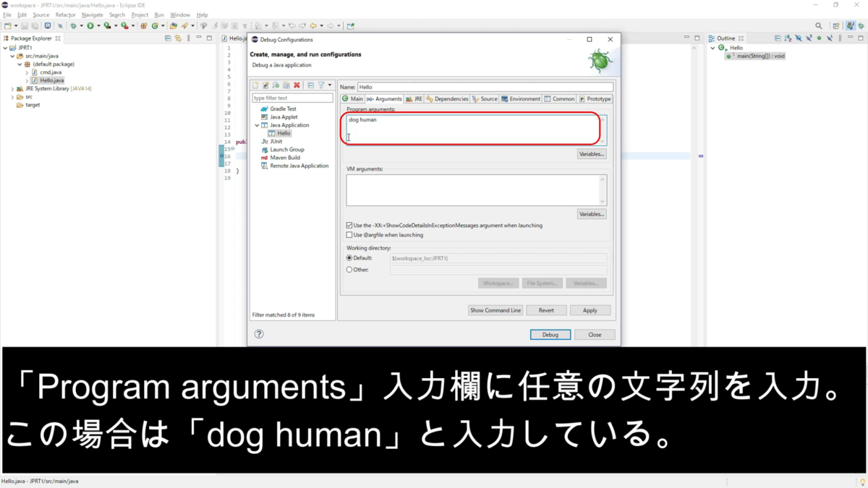Click the green Run icon in main toolbar

[90, 26]
